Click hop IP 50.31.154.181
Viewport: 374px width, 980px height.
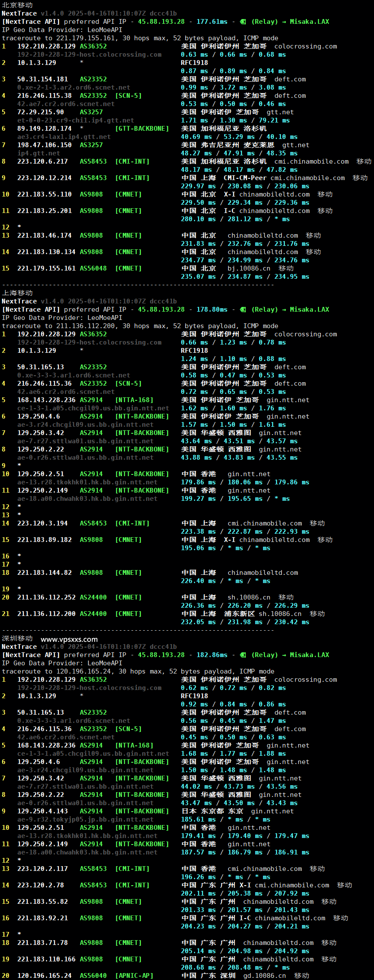click(42, 79)
